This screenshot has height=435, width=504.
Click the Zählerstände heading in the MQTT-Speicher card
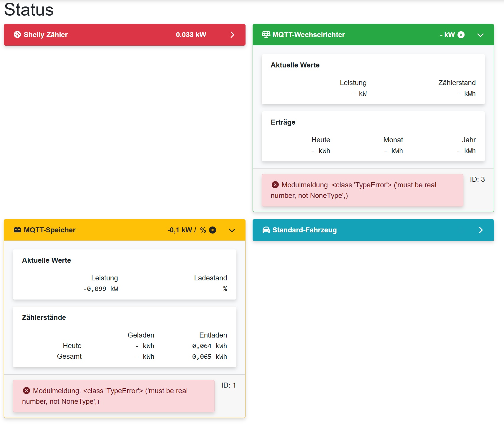click(44, 317)
